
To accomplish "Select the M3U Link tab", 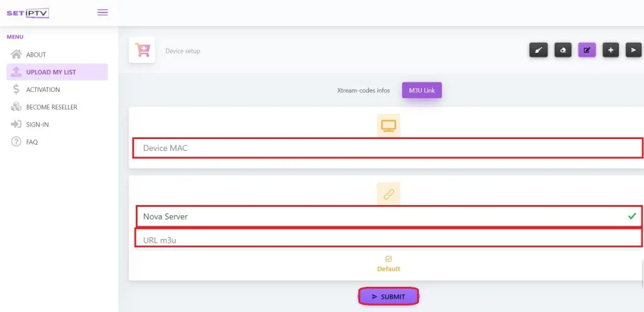I will pyautogui.click(x=421, y=91).
